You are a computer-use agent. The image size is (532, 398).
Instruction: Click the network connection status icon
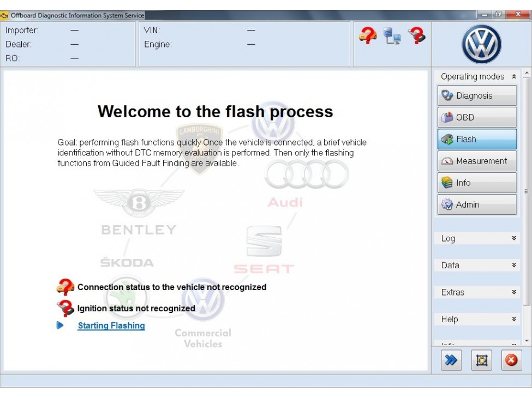(391, 35)
